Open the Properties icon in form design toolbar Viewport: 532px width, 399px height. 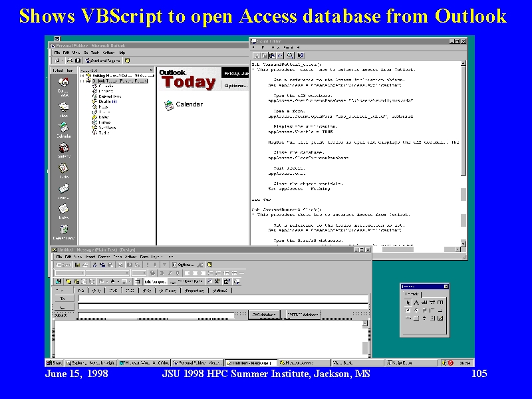pos(227,281)
